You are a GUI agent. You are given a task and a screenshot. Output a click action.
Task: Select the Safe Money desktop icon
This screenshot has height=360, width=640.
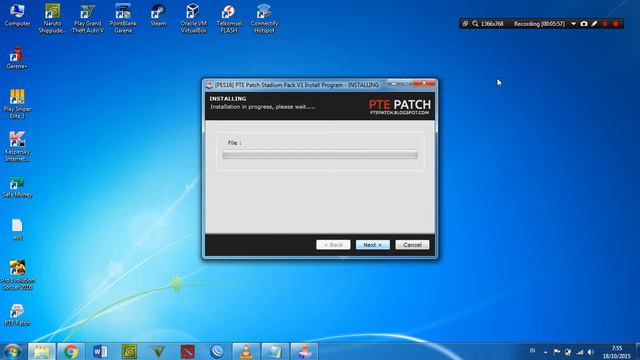point(17,187)
